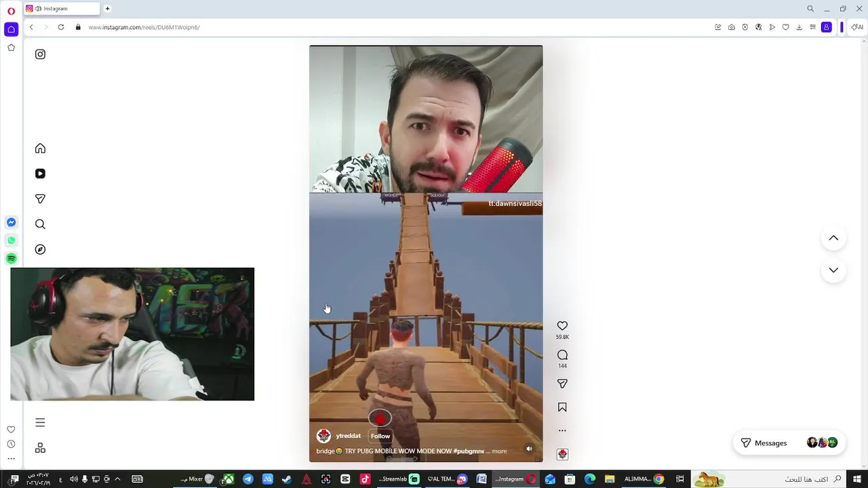The height and width of the screenshot is (488, 868).
Task: Open the reel's audio thumbnail
Action: click(562, 454)
